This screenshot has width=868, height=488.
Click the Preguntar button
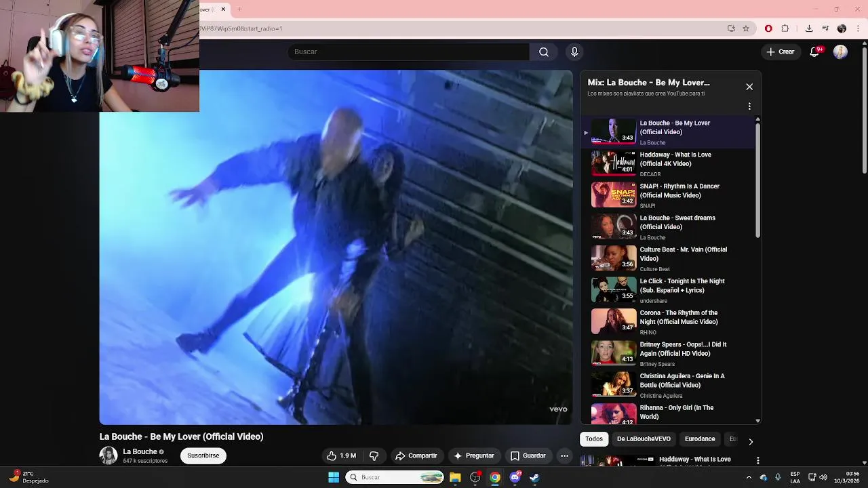pyautogui.click(x=473, y=455)
